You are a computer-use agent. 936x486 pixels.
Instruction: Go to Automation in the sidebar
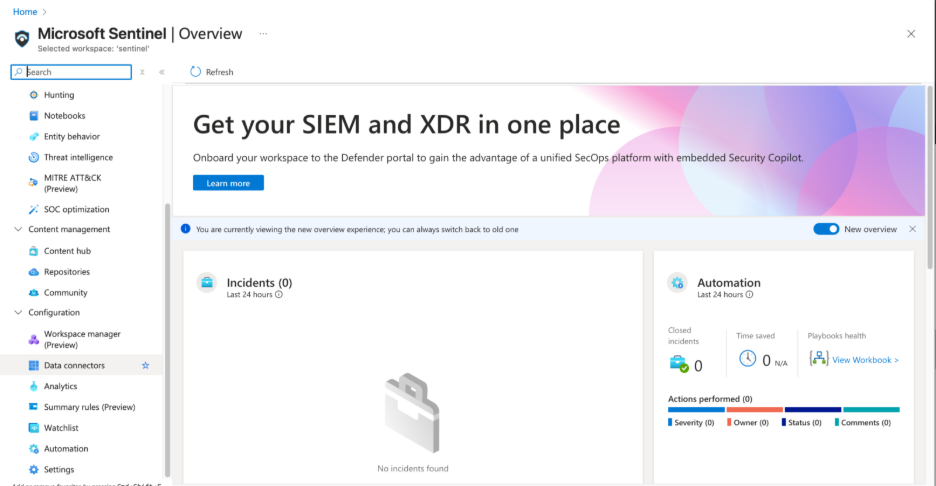point(66,449)
